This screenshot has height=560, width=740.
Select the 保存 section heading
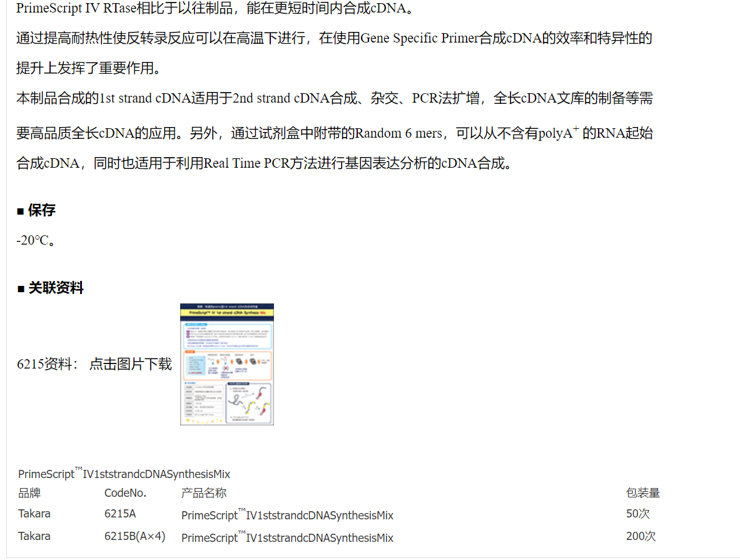(x=41, y=210)
